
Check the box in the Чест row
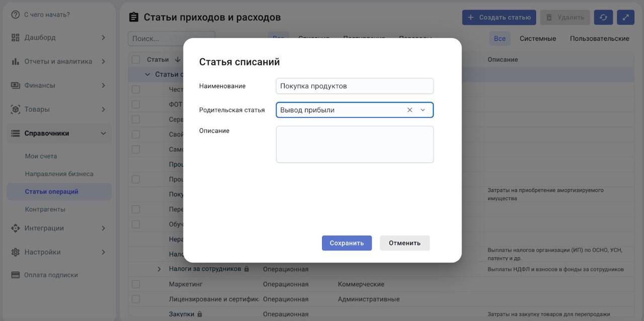[x=136, y=90]
